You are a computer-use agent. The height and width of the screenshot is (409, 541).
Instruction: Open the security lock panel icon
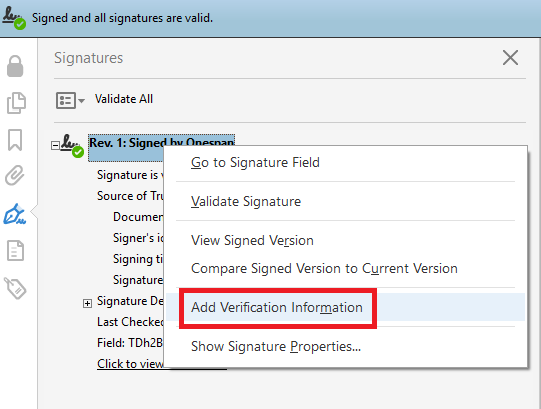(x=15, y=66)
